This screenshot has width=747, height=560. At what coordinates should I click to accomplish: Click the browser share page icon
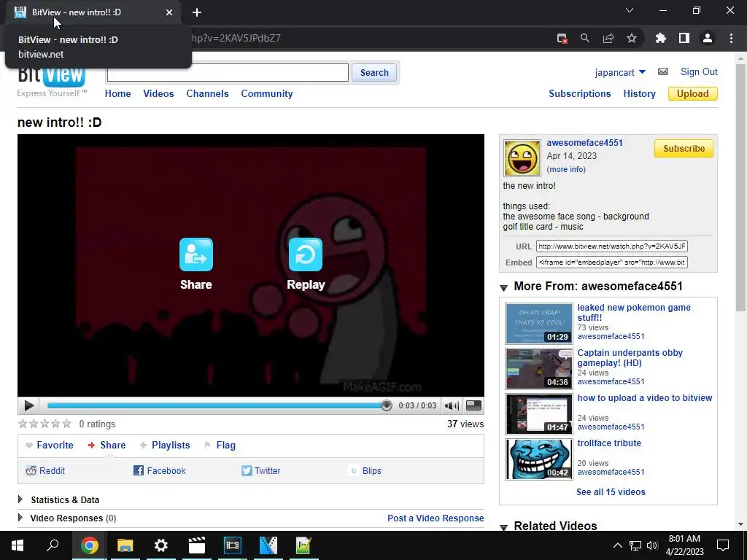[x=608, y=38]
